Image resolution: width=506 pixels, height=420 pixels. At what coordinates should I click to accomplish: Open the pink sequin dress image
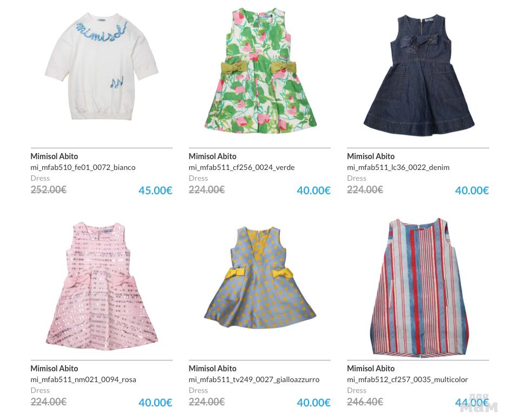(x=102, y=286)
